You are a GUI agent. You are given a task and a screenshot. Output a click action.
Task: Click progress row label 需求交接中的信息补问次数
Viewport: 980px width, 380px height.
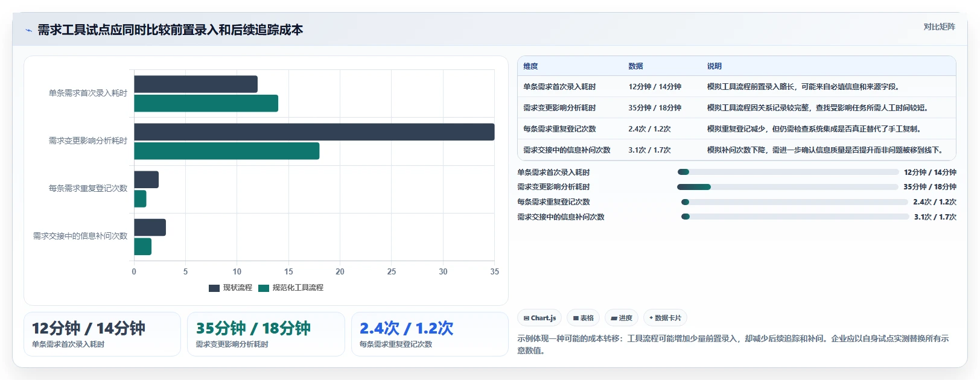pyautogui.click(x=561, y=217)
